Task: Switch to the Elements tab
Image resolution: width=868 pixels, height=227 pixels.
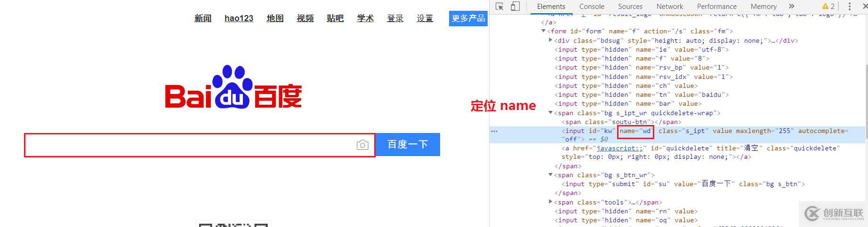Action: click(x=551, y=6)
